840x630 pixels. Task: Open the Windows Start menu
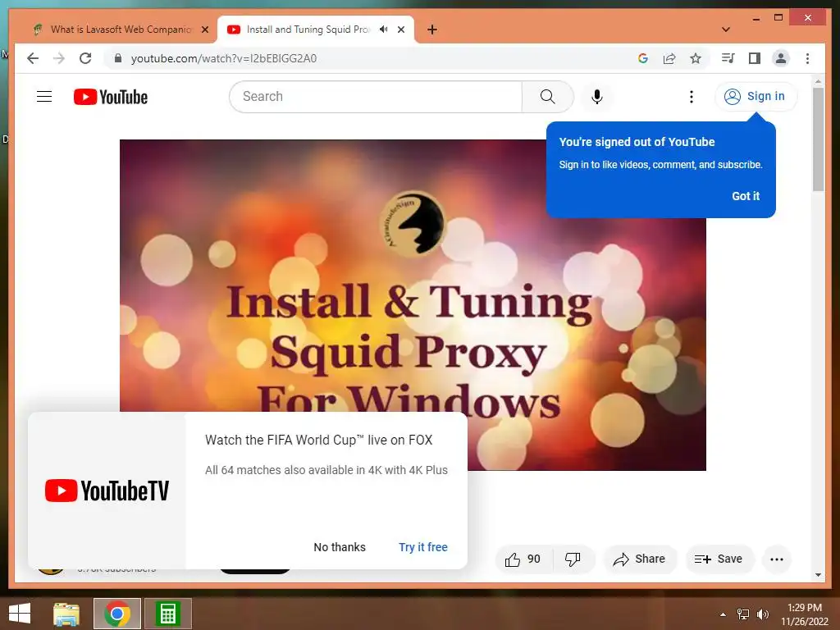point(20,614)
